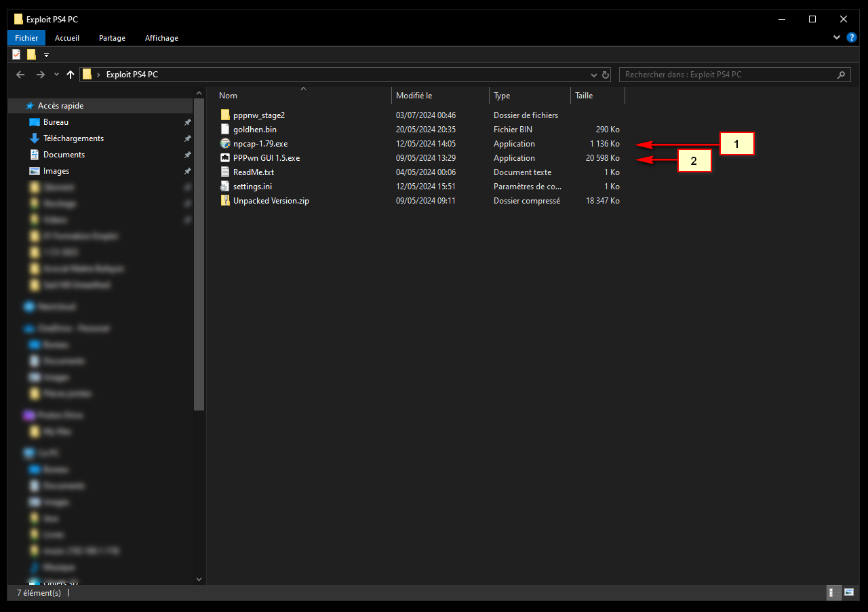Select the goldhen.bin file icon

(226, 130)
